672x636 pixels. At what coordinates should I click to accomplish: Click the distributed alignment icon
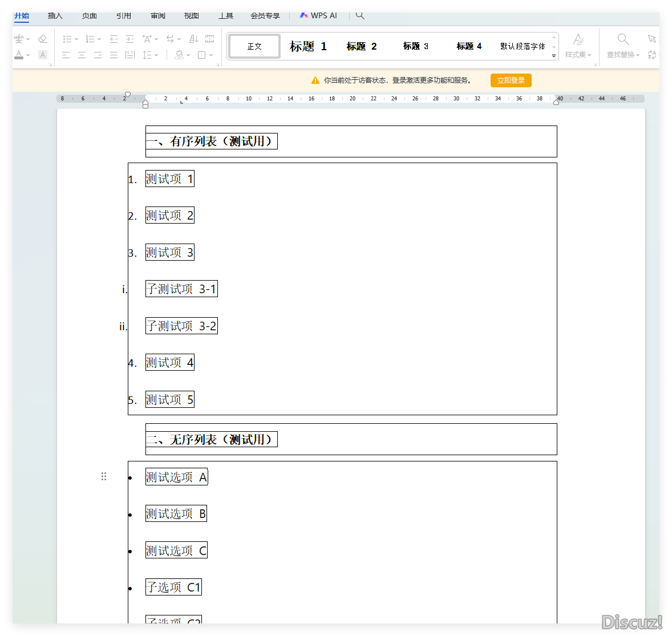pos(130,55)
